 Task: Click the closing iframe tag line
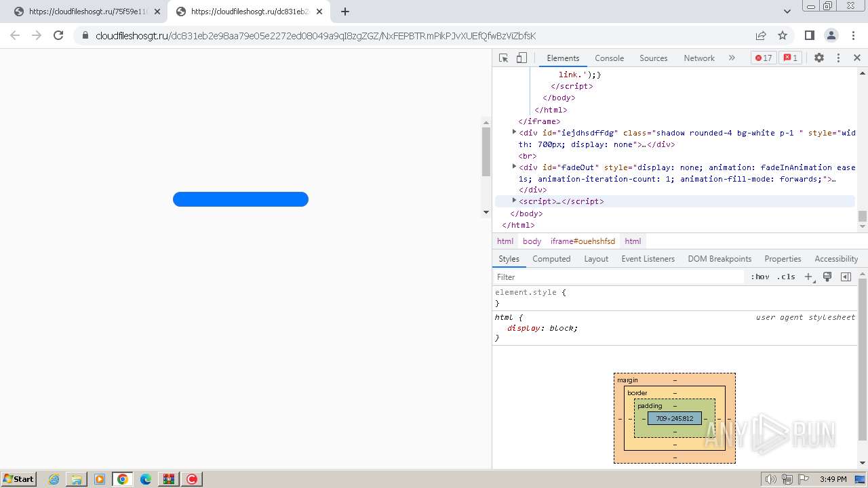point(539,121)
